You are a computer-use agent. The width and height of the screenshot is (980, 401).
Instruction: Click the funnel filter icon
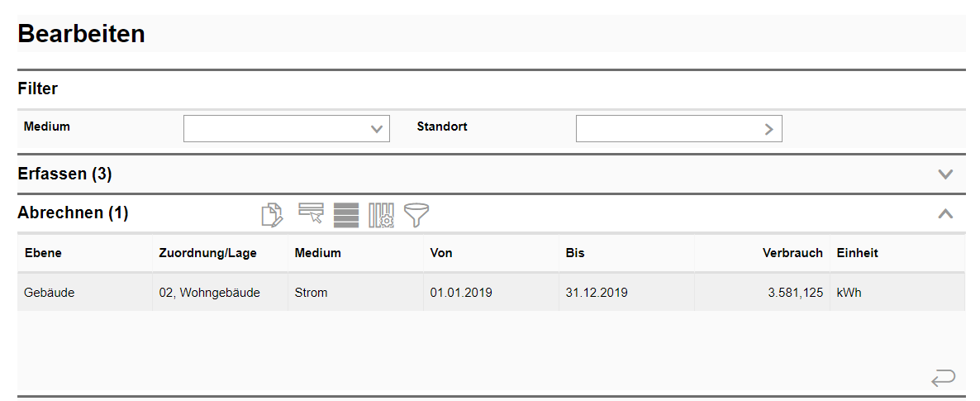tap(416, 215)
